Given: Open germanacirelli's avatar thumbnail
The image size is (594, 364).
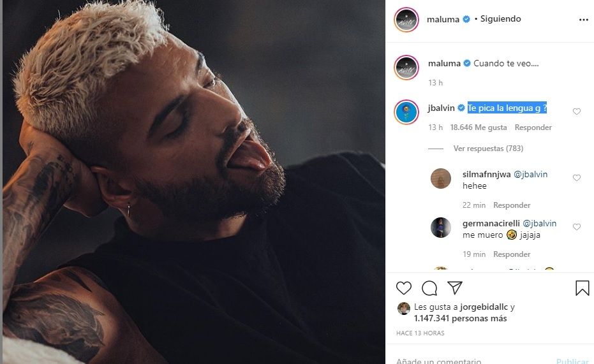Looking at the screenshot, I should 441,228.
